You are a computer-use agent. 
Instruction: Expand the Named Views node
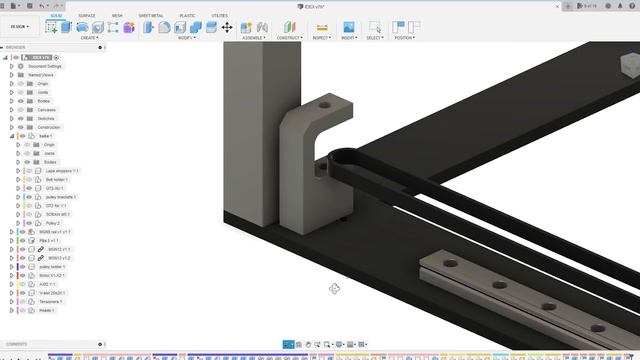tap(11, 75)
